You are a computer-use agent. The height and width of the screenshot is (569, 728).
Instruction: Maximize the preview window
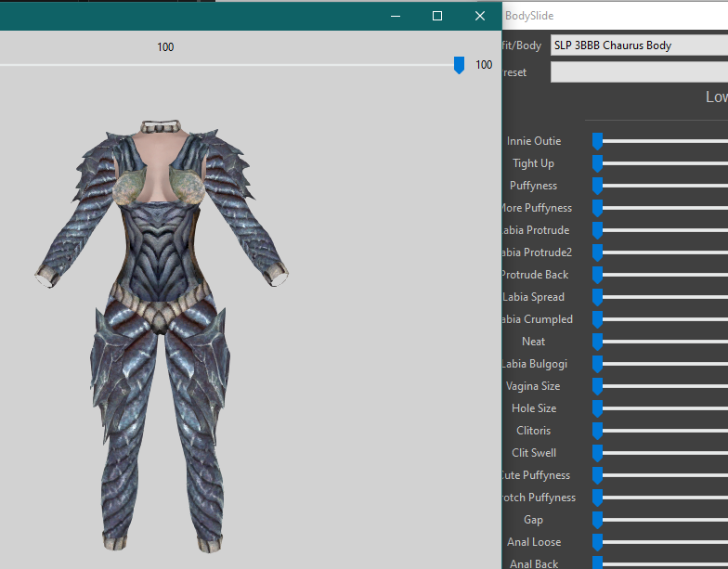(437, 16)
